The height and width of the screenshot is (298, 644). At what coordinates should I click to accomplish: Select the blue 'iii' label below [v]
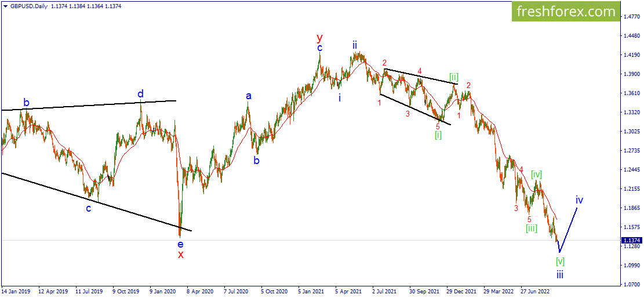point(560,275)
